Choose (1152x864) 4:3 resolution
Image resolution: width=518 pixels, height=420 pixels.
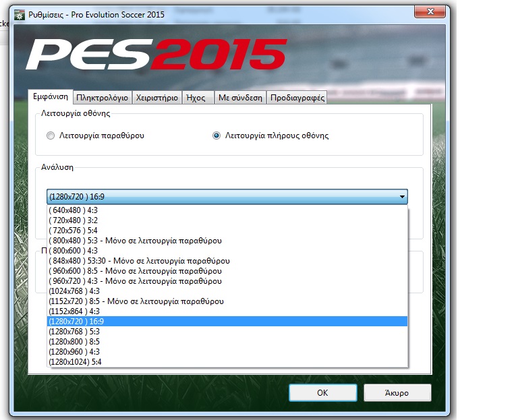pos(227,311)
